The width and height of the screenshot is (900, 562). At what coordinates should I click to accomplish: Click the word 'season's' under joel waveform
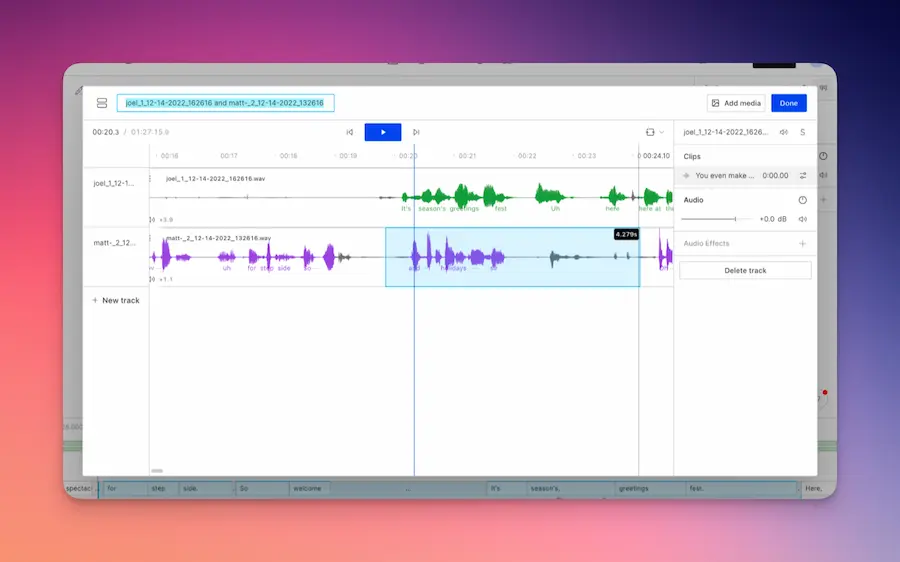[x=432, y=208]
